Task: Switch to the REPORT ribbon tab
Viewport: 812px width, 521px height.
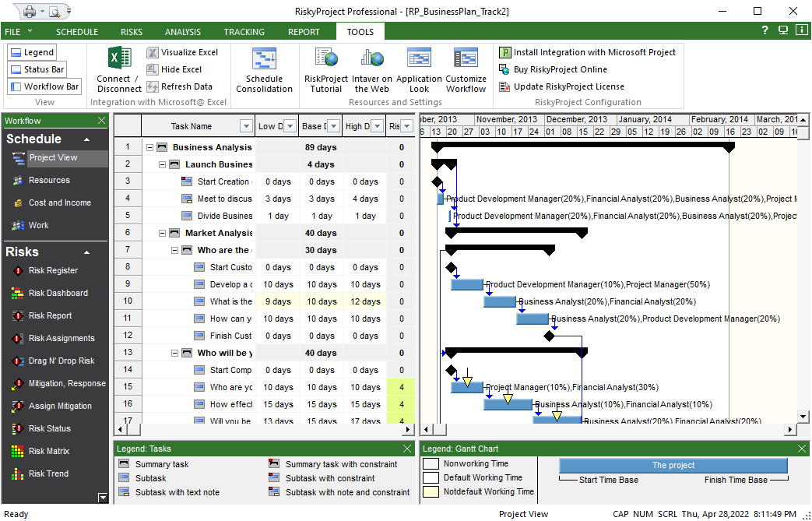Action: point(304,32)
